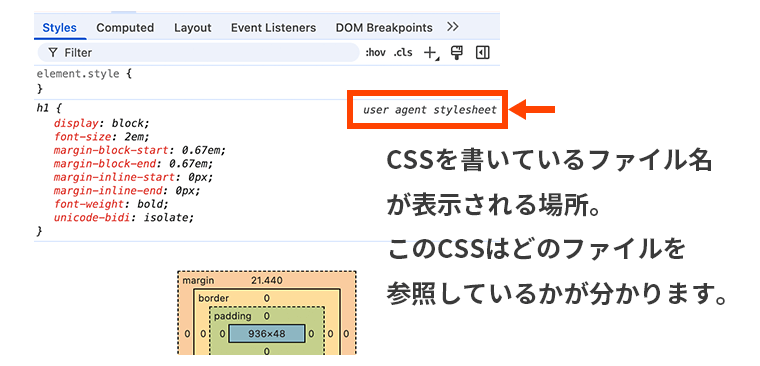Click the margin top value 21.440
Viewport: 760px width, 366px height.
[267, 281]
